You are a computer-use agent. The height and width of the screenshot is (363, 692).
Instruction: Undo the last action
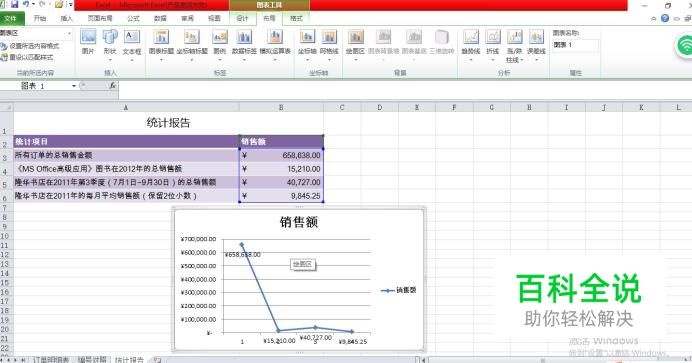26,4
